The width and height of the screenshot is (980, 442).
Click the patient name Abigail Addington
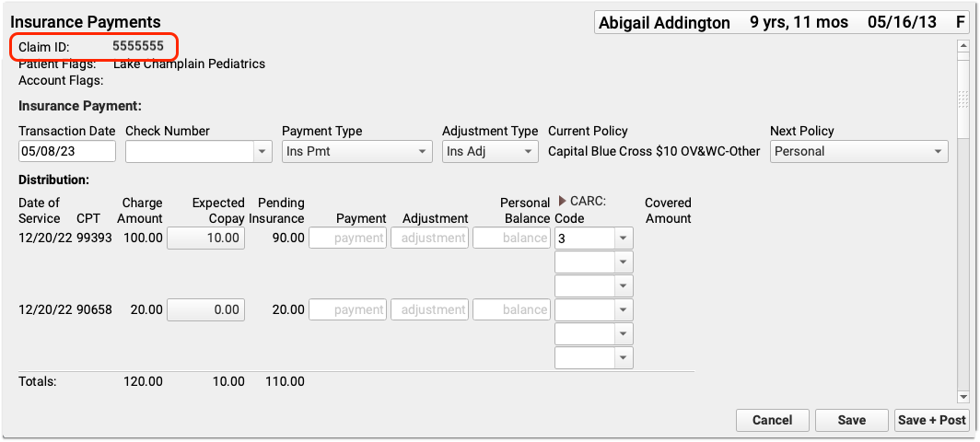point(664,23)
